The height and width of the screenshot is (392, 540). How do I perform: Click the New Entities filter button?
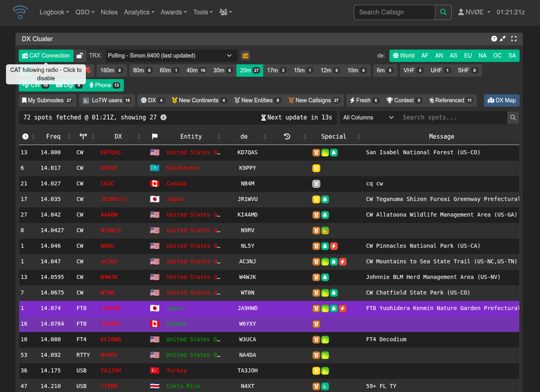(x=258, y=100)
